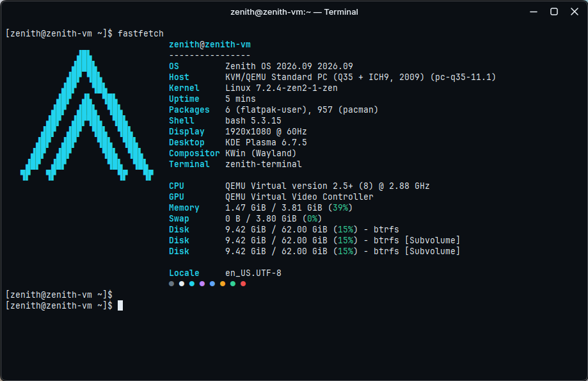Viewport: 588px width, 381px height.
Task: Click '6 (flatpak-user), 957 (pacman)'
Action: (302, 109)
